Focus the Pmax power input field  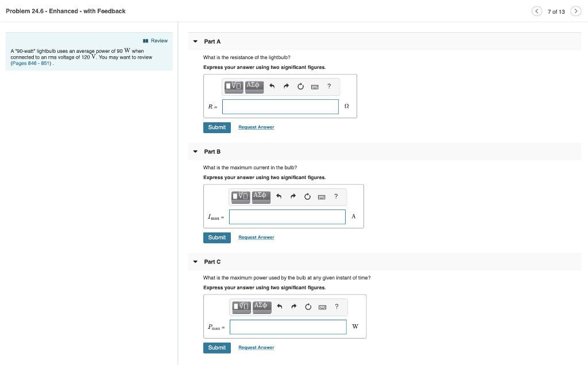point(288,327)
